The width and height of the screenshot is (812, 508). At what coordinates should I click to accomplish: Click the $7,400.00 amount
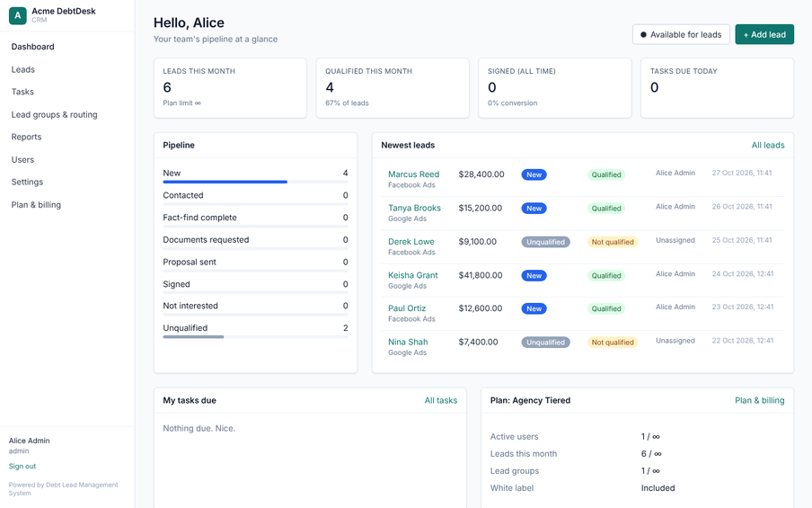click(478, 342)
